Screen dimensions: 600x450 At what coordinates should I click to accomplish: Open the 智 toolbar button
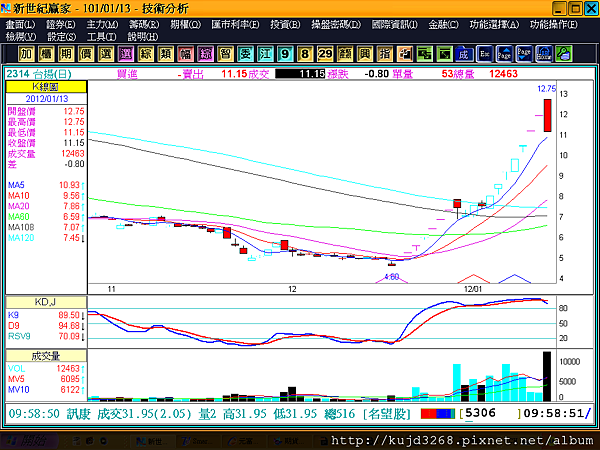(x=225, y=54)
